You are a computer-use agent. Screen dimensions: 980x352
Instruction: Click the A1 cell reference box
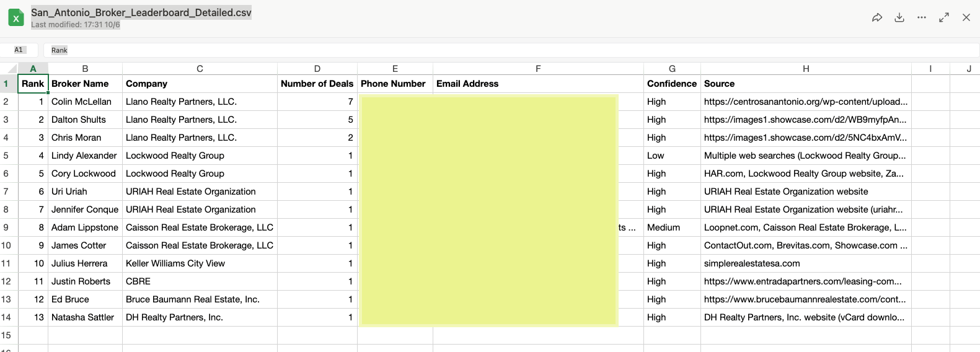19,50
